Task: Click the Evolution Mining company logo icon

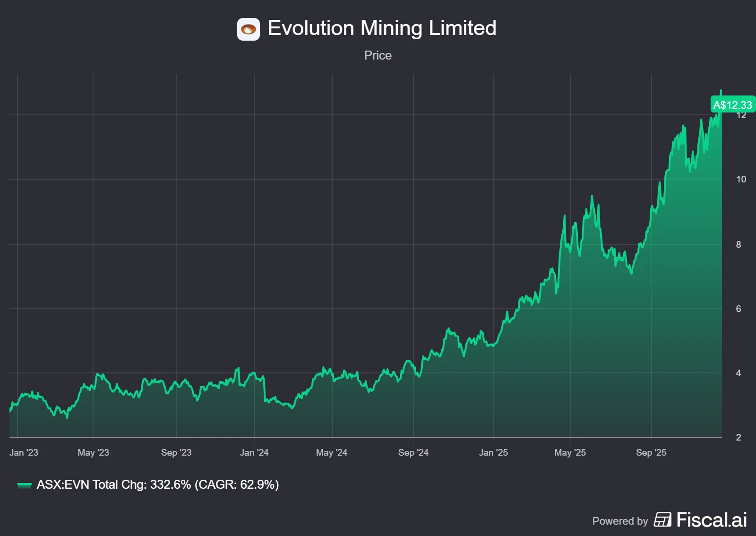Action: pyautogui.click(x=248, y=29)
